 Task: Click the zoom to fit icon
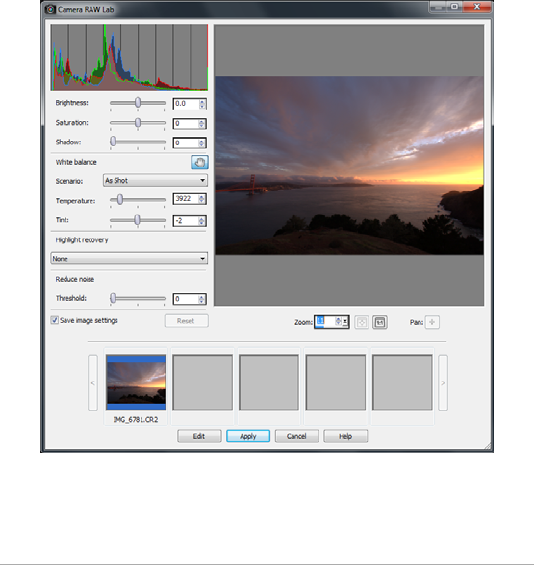pyautogui.click(x=361, y=322)
